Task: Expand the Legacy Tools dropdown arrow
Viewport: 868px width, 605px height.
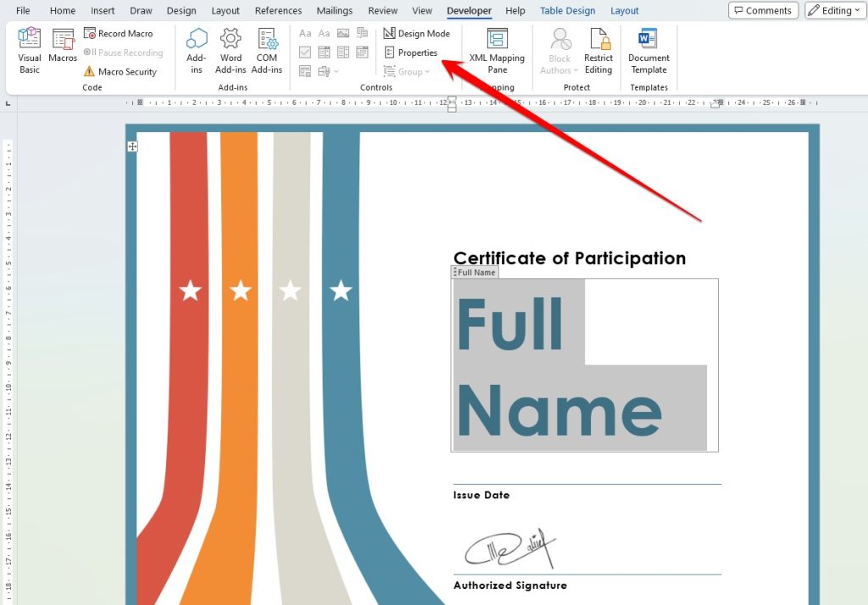Action: tap(336, 71)
